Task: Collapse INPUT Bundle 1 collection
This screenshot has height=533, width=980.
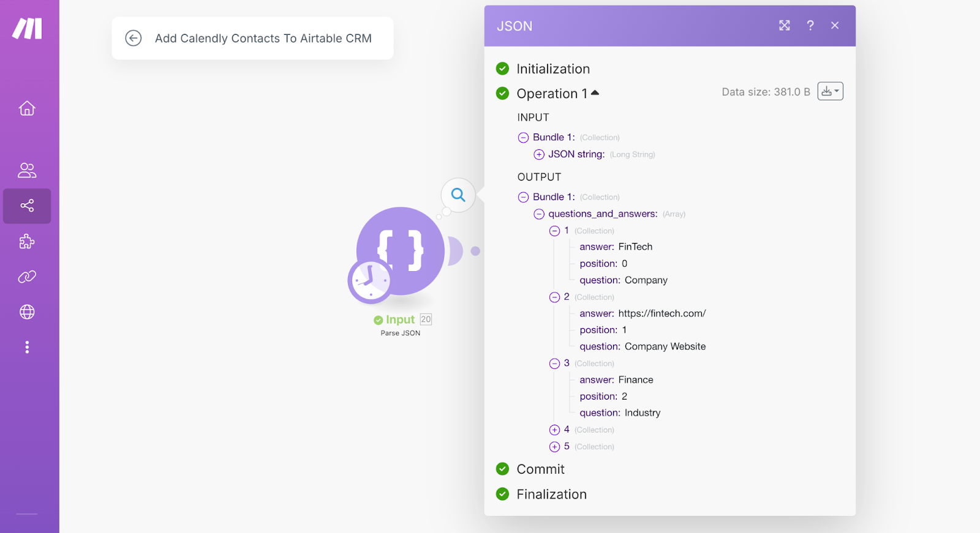Action: coord(523,138)
